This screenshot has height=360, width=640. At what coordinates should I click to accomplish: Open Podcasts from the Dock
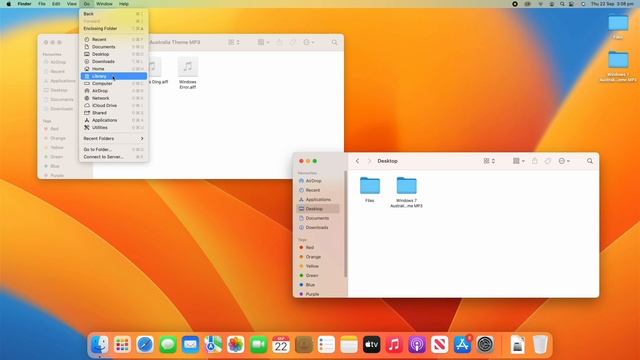(417, 345)
